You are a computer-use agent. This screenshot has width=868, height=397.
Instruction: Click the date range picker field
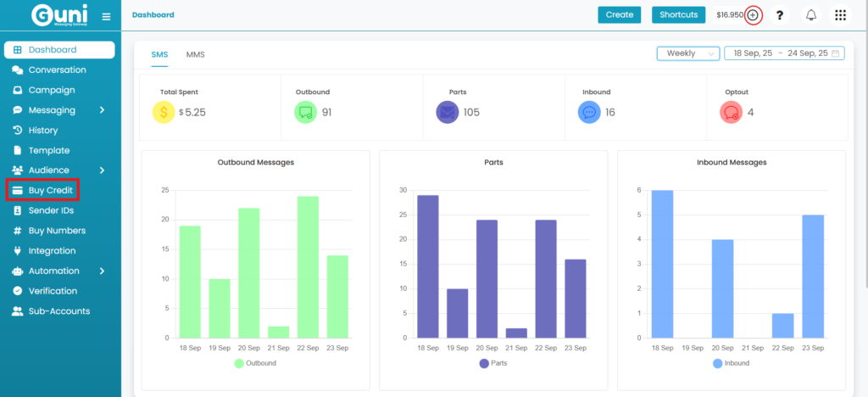tap(784, 53)
